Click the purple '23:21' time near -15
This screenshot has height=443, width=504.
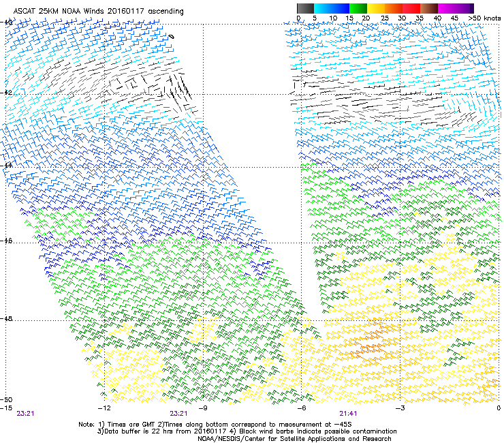pos(25,414)
